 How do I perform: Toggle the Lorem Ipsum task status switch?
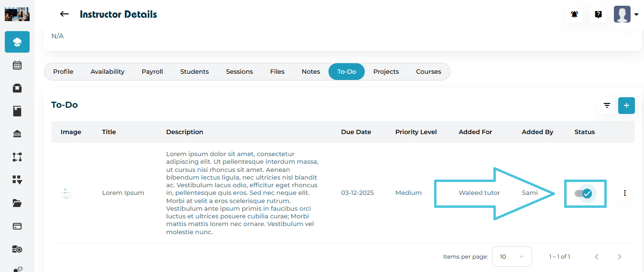click(x=584, y=193)
